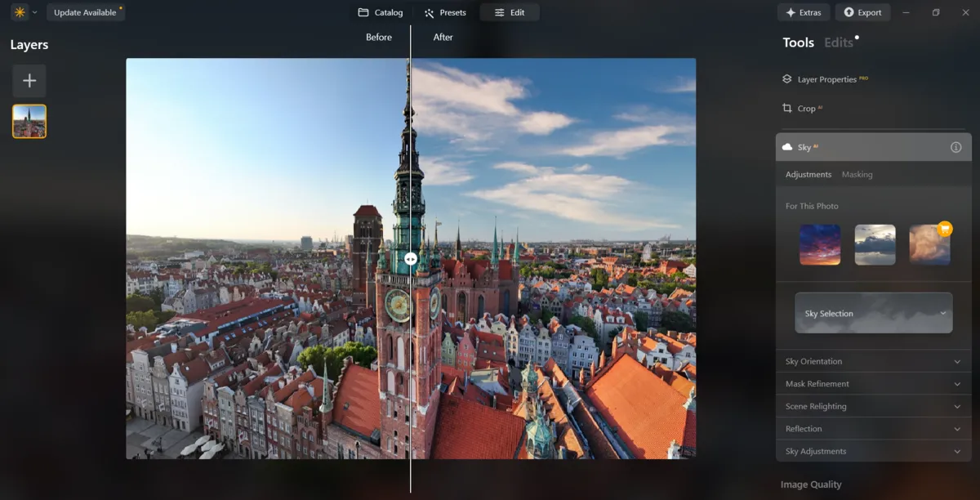The height and width of the screenshot is (500, 980).
Task: Click the Catalog folder icon
Action: tap(360, 12)
